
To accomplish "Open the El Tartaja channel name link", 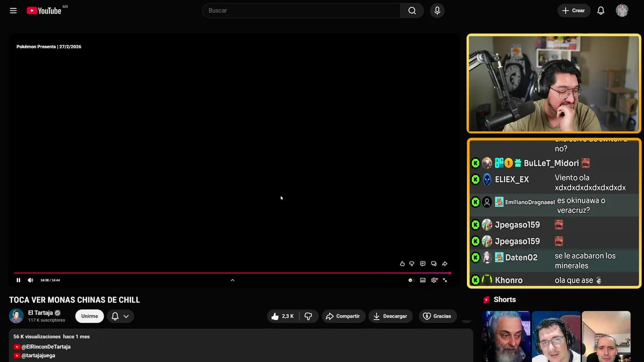I will coord(40,313).
